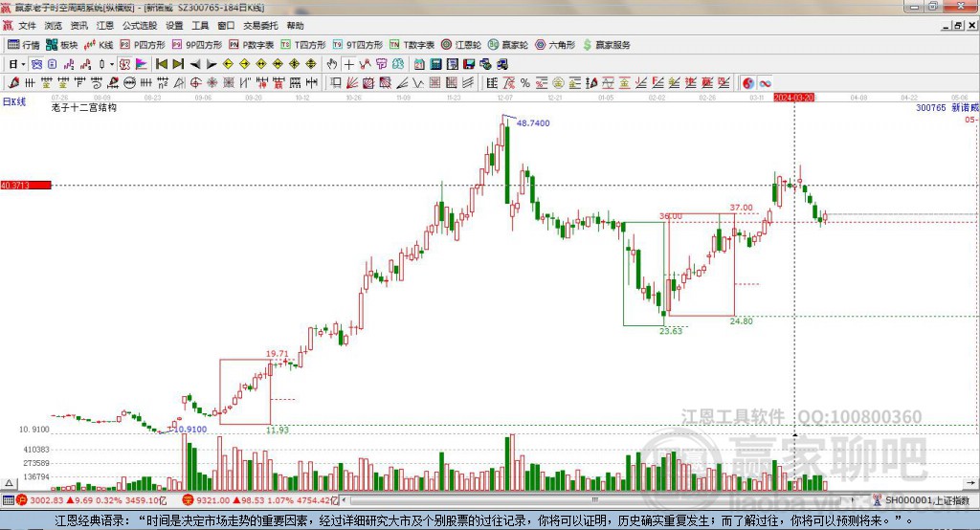Click the spiral drawing tool icon
The width and height of the screenshot is (980, 530).
click(97, 83)
